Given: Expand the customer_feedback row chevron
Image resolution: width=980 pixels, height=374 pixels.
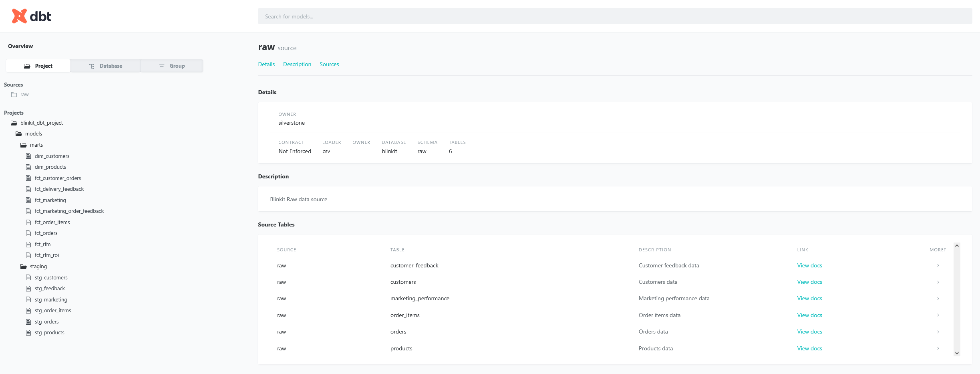Looking at the screenshot, I should [938, 265].
